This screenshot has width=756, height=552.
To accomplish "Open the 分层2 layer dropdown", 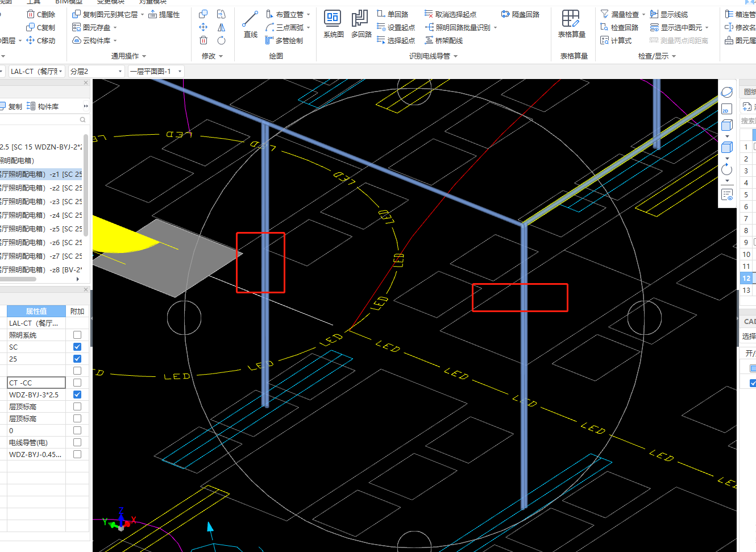I will [96, 71].
